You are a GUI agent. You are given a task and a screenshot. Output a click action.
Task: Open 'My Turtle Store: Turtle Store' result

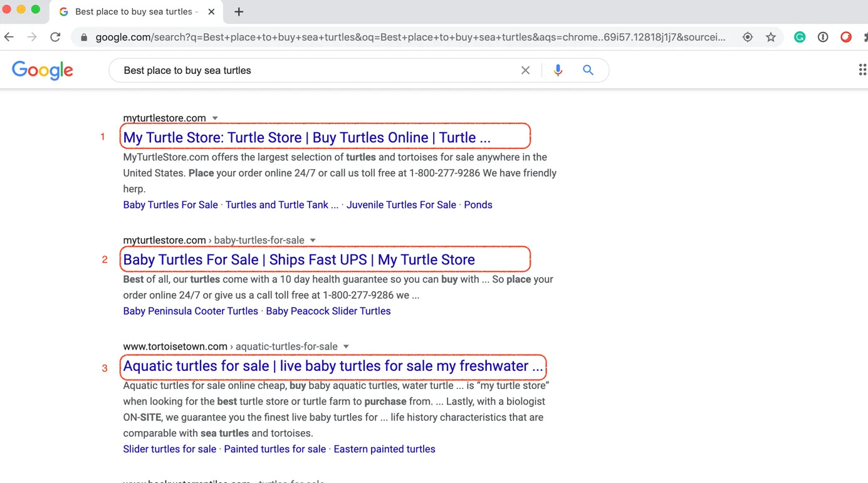(306, 137)
